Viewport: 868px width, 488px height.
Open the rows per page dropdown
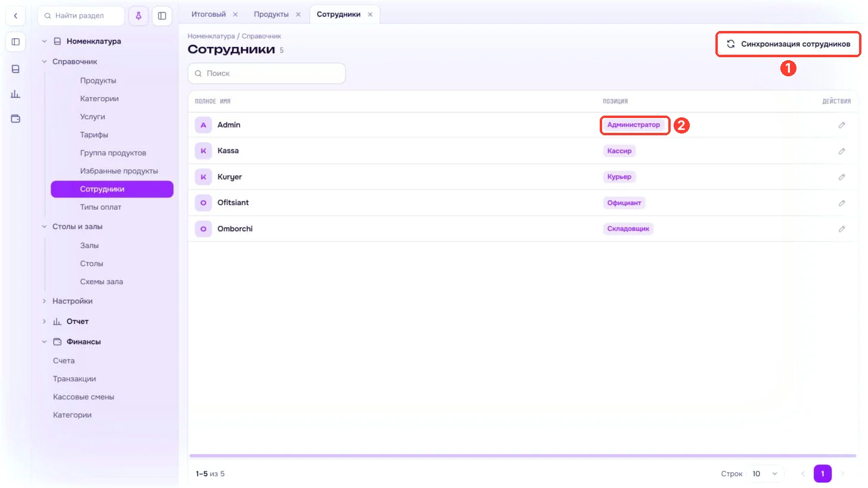coord(765,474)
